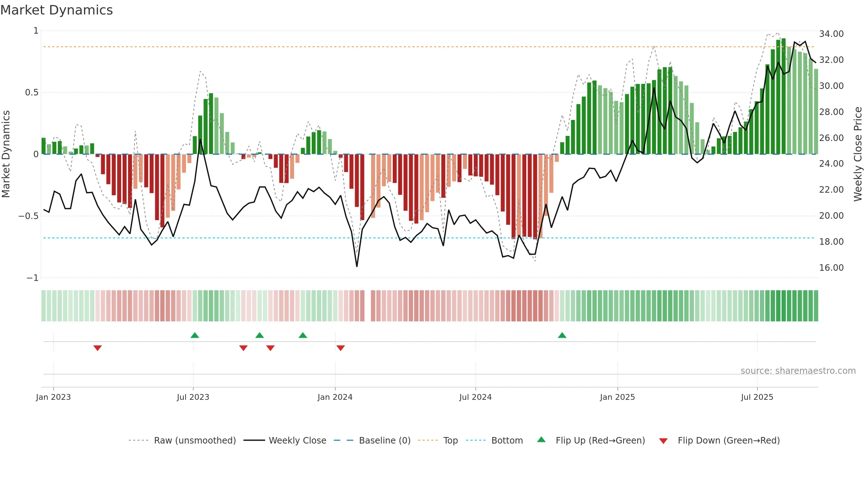Viewport: 868px width, 488px height.
Task: Click the Jan 2025 x-axis label
Action: point(617,397)
